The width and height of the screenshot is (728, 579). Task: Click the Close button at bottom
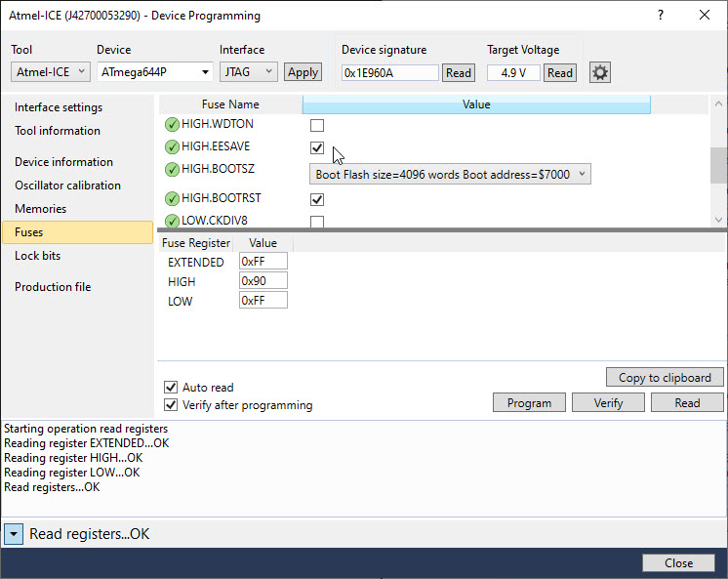tap(679, 562)
